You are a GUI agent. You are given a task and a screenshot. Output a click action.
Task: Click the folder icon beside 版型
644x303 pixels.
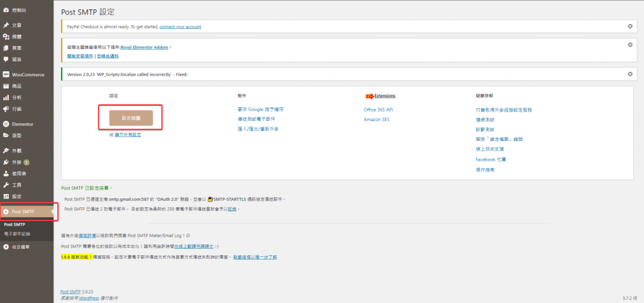pos(6,135)
